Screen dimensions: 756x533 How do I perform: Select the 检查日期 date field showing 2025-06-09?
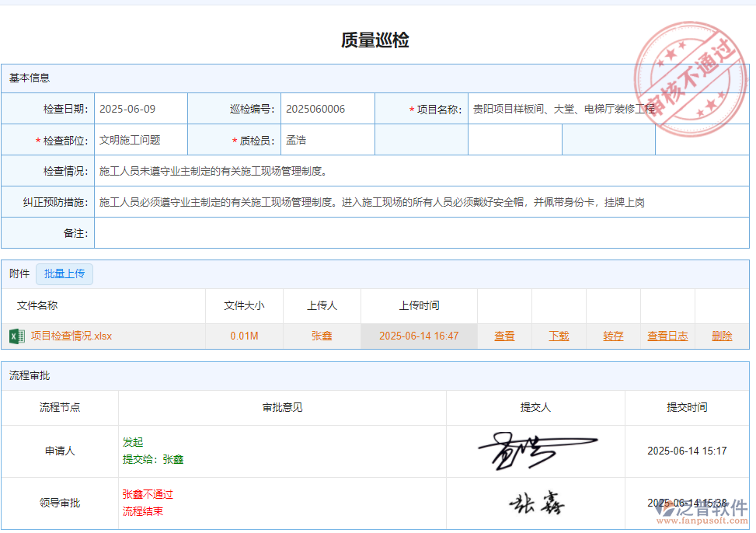(x=141, y=109)
